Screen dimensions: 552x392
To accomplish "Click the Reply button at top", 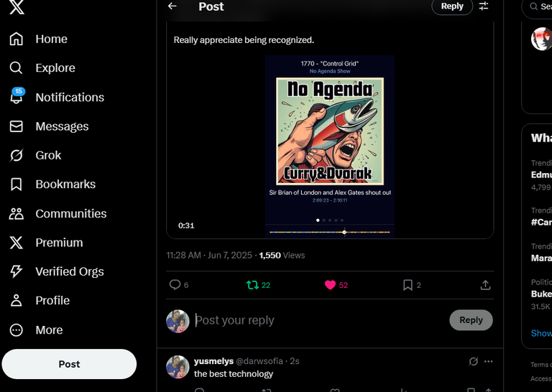I will tap(452, 6).
